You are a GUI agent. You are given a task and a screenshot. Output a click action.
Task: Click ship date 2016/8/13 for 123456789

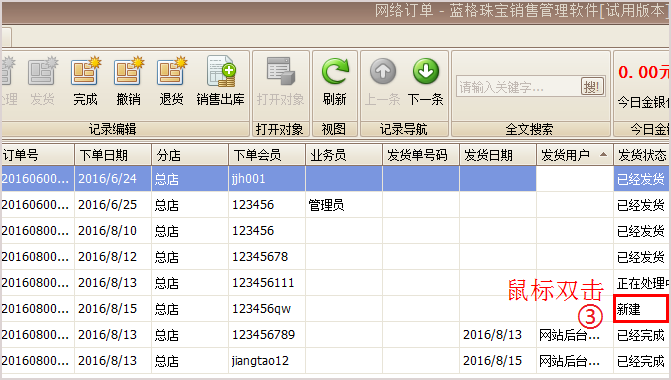498,335
